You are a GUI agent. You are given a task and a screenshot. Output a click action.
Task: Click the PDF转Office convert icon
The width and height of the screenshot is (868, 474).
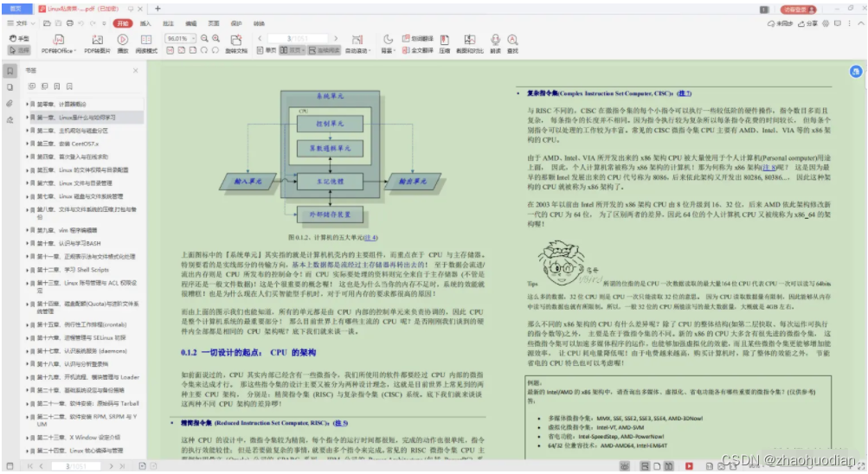point(58,40)
